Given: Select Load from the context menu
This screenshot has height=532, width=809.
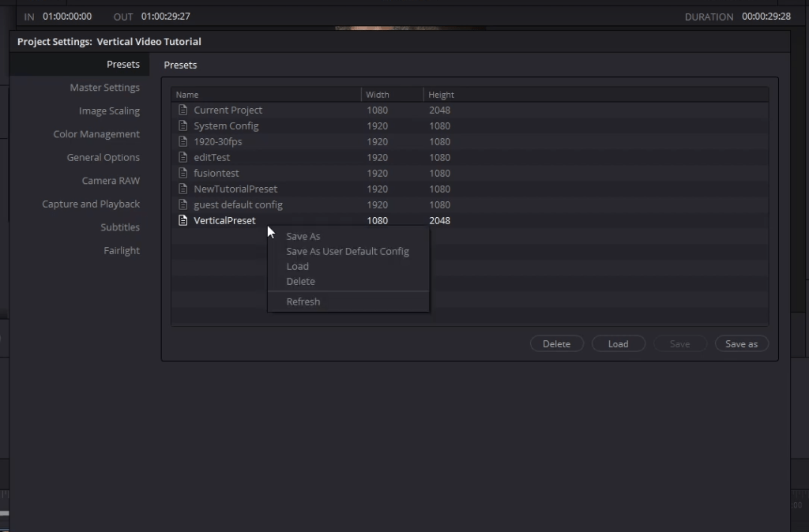Looking at the screenshot, I should coord(298,266).
